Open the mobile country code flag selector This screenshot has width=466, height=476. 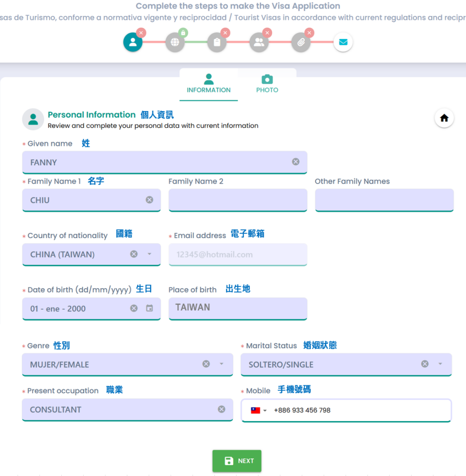pos(259,410)
